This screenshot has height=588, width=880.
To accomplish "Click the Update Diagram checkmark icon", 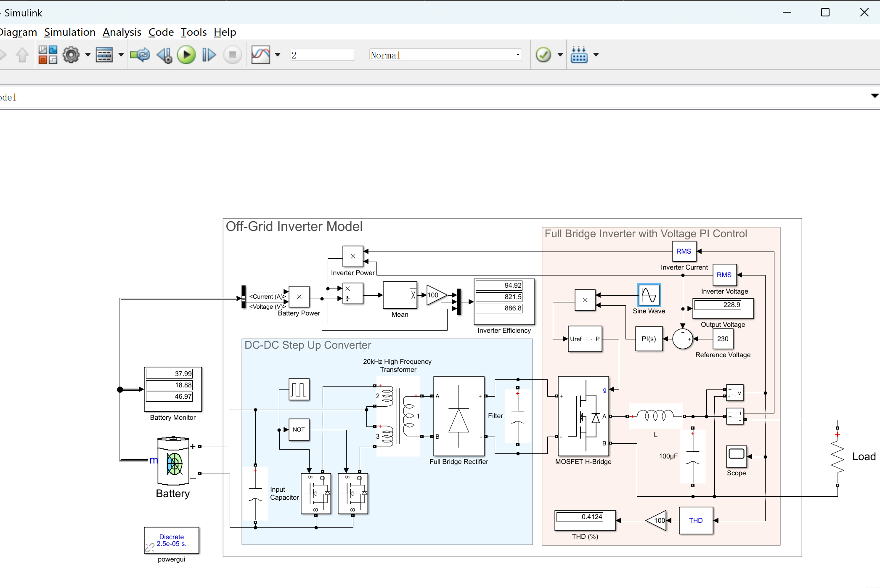I will [x=543, y=55].
